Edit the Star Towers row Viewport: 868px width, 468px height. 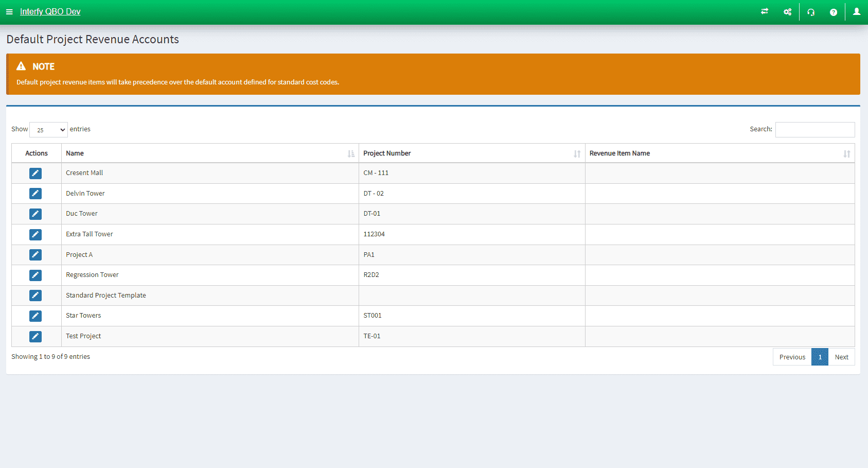36,316
